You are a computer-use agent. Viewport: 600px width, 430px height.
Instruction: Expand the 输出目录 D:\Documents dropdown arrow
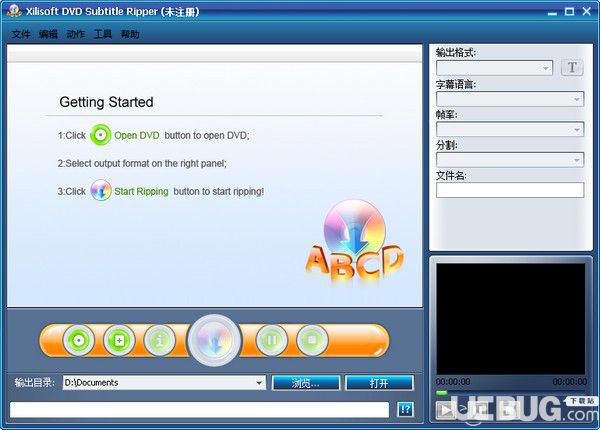tap(259, 383)
